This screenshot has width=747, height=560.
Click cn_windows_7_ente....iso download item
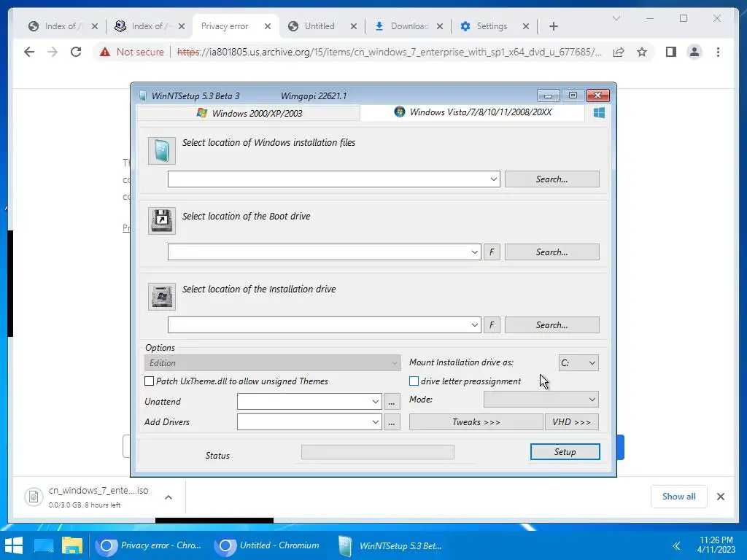coord(98,497)
